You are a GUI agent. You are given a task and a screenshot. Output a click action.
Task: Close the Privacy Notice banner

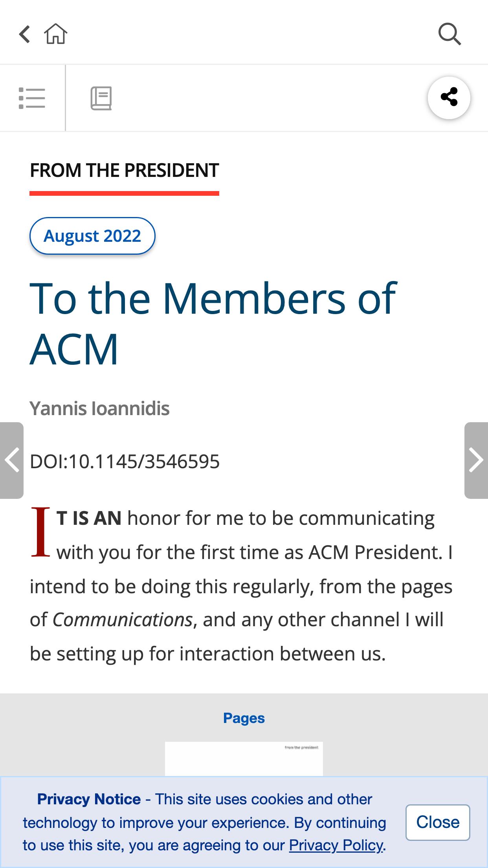[x=437, y=822]
